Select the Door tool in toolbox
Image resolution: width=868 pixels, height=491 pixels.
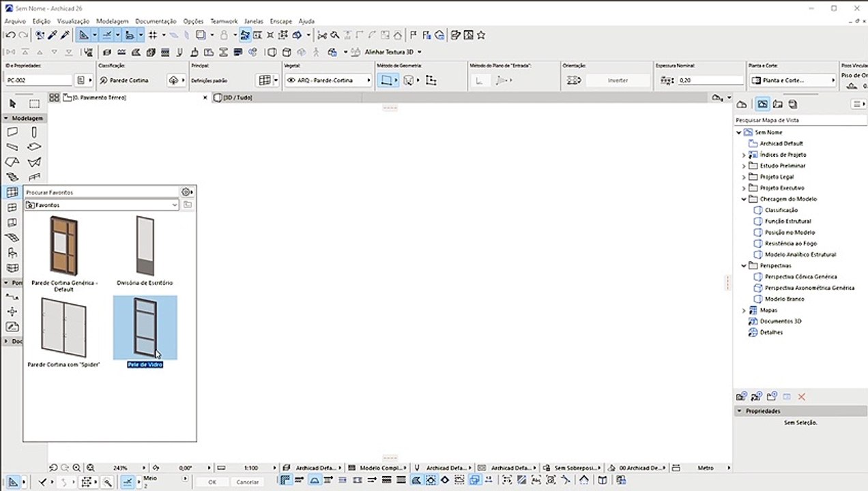point(12,223)
